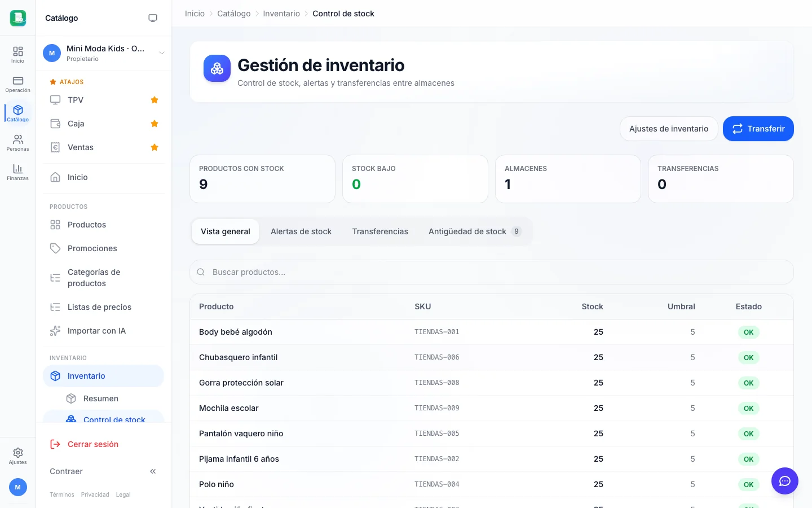The image size is (812, 508).
Task: Switch to Antigüedad de stock tab
Action: point(475,231)
